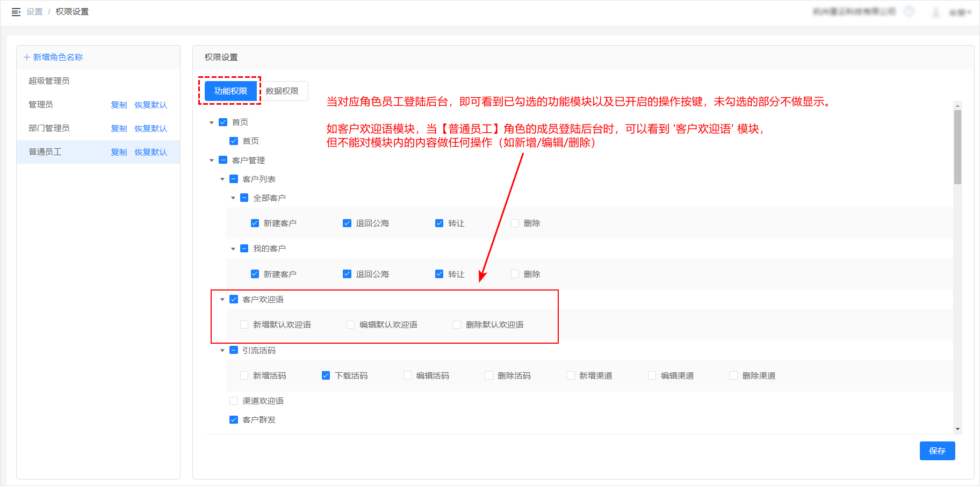
Task: Enable 新增渠道 permission
Action: [571, 376]
